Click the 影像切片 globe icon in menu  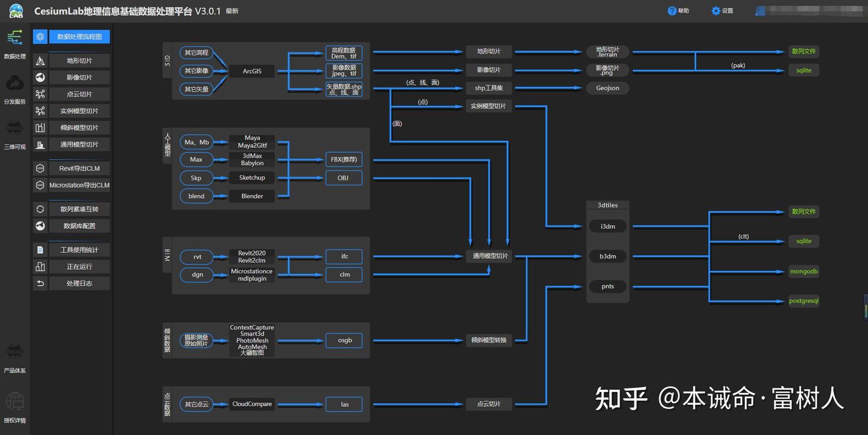[x=40, y=78]
